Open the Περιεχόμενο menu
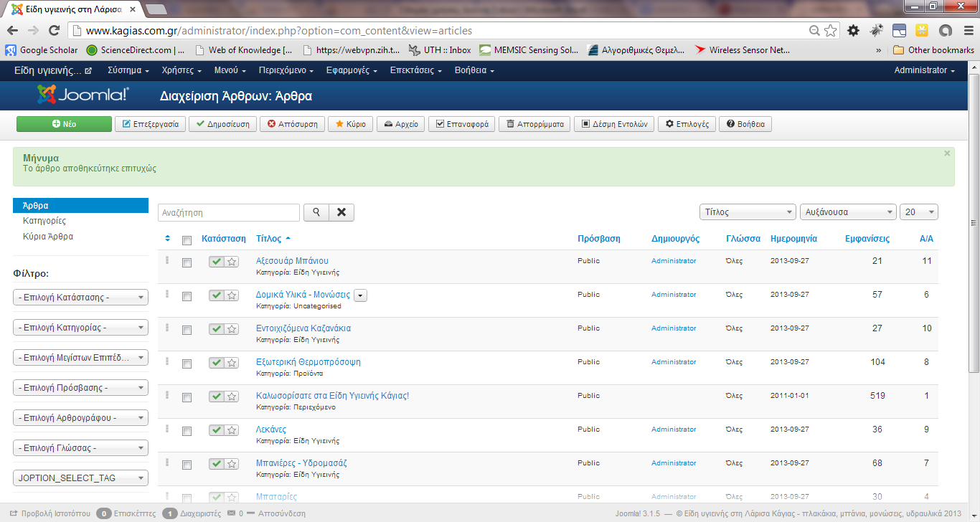 point(286,70)
